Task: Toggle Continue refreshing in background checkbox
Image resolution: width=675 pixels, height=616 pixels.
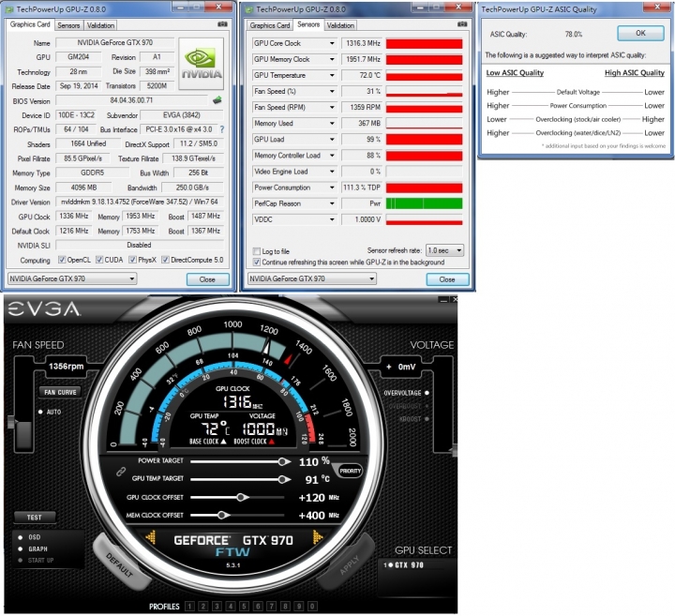Action: (257, 263)
